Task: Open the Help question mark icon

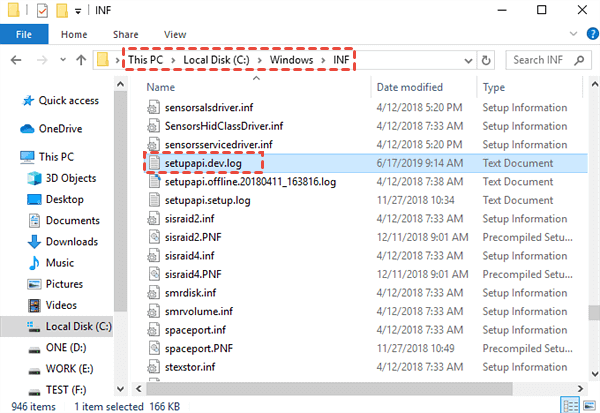Action: point(592,34)
